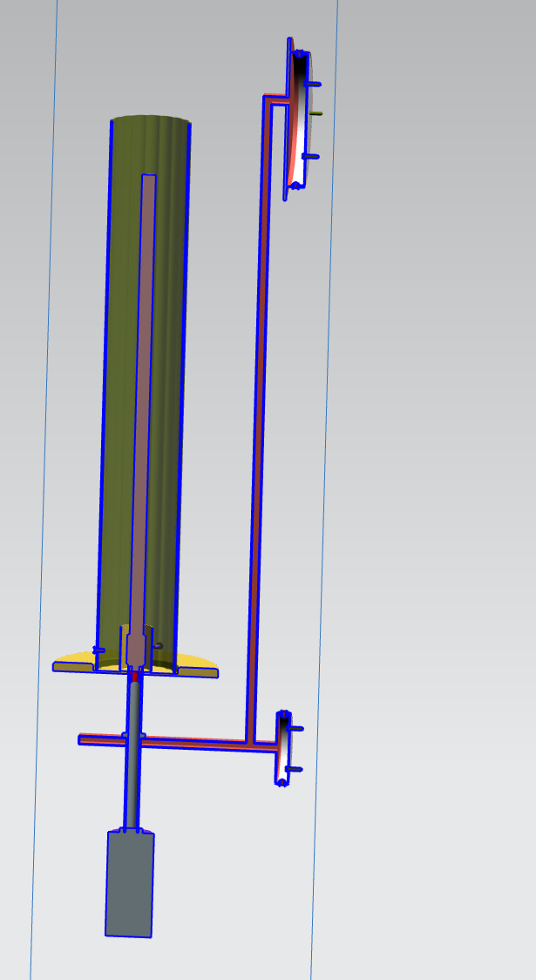Select the small disc at the lower right
The image size is (536, 980).
tap(283, 748)
